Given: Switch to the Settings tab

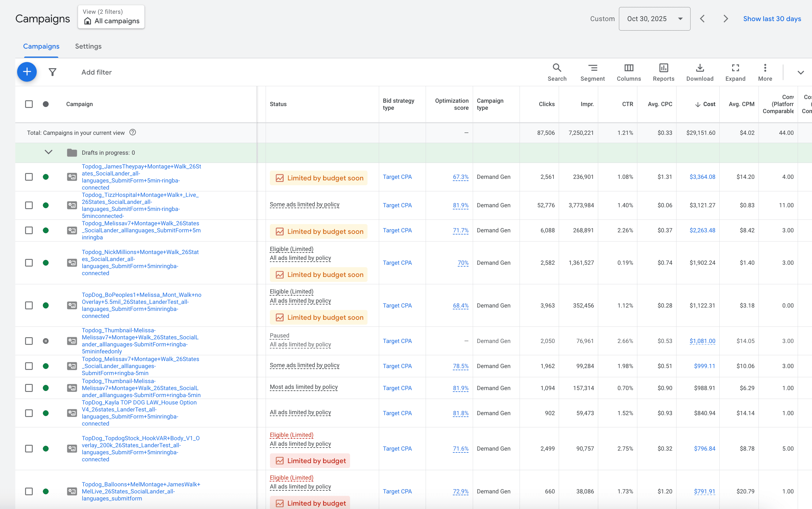Looking at the screenshot, I should (x=88, y=46).
